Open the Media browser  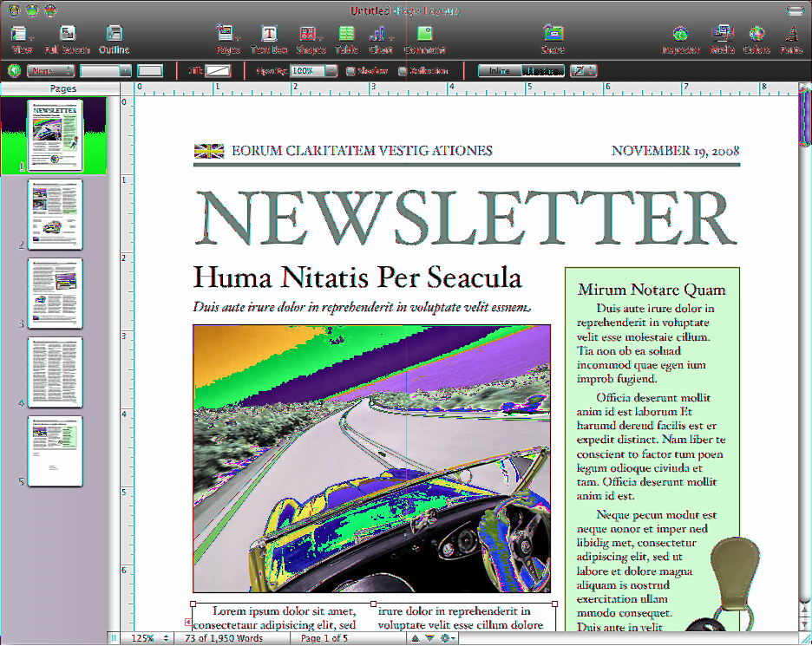723,39
